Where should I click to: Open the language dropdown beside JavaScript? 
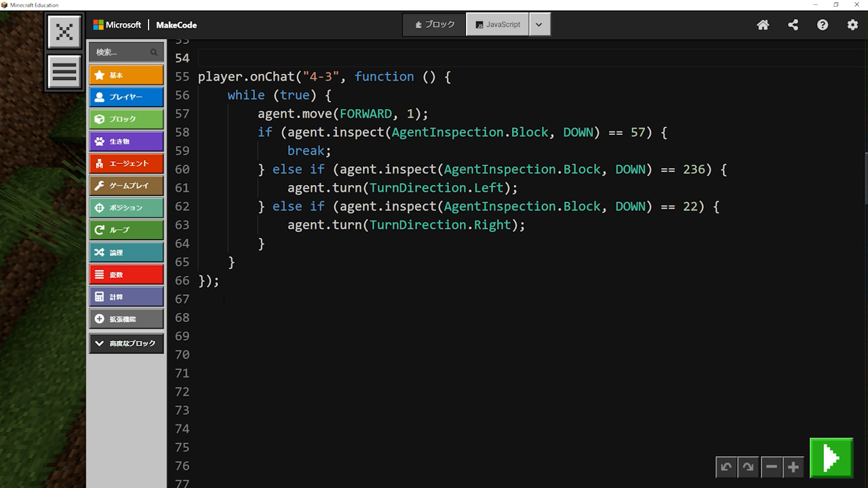(539, 24)
